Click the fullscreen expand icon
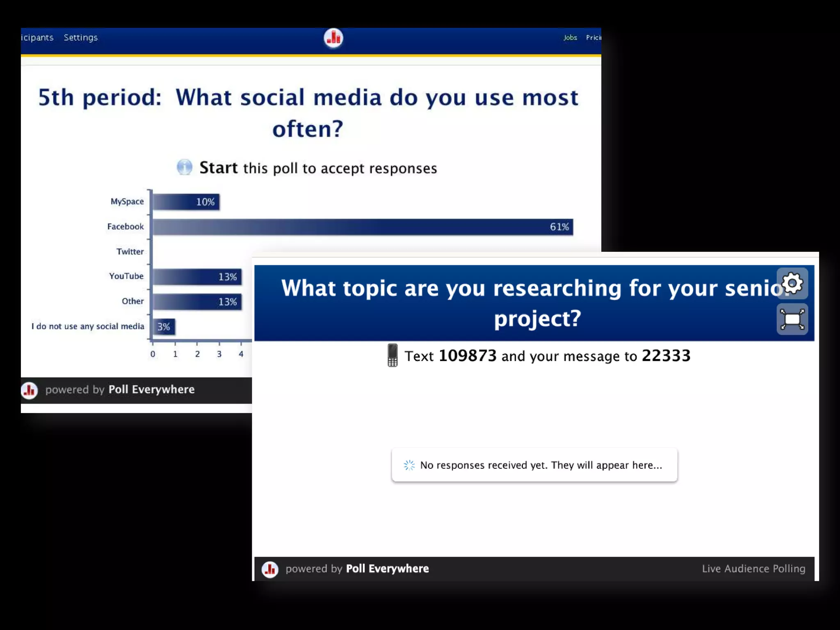Screen dimensions: 840x630 coord(792,319)
